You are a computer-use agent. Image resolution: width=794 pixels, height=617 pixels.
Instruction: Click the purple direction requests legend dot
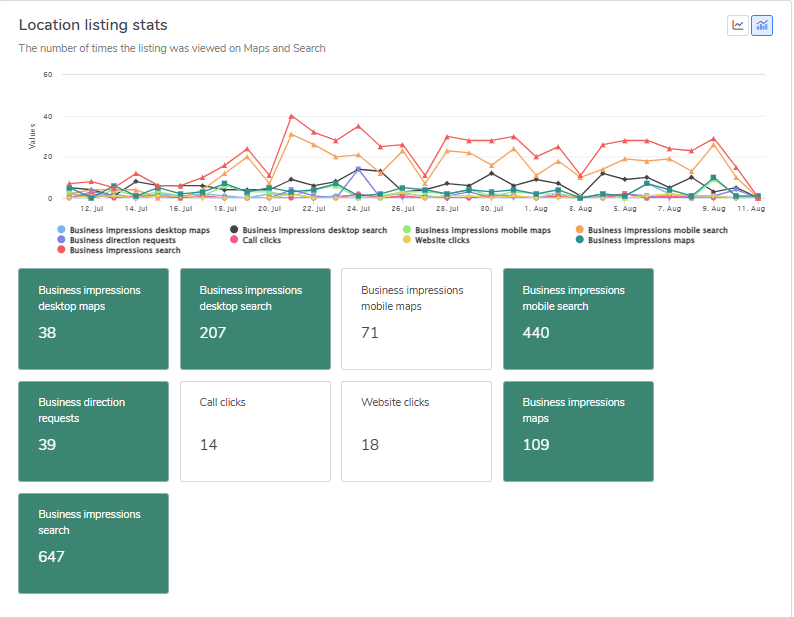pyautogui.click(x=62, y=240)
